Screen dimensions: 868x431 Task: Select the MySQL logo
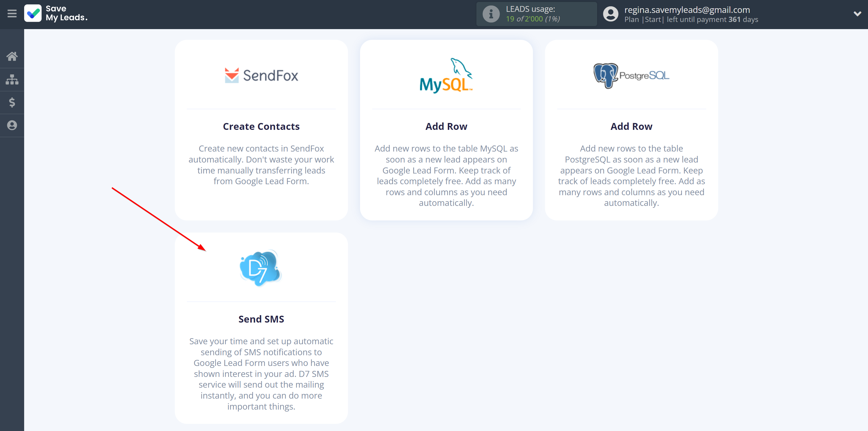click(446, 75)
